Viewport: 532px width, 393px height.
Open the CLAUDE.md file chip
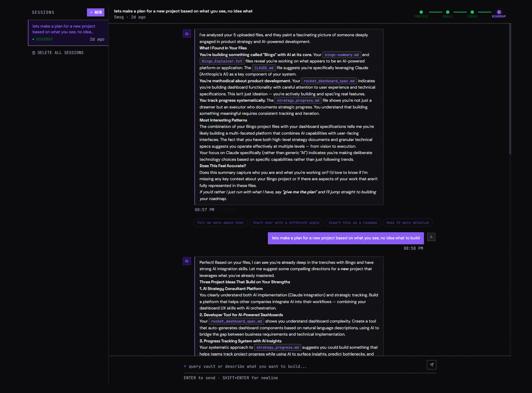pyautogui.click(x=264, y=68)
